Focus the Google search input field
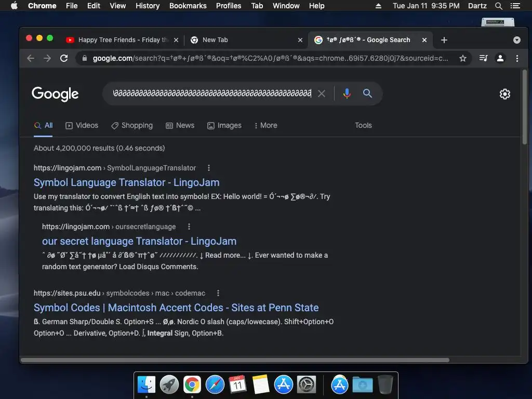532x399 pixels. pyautogui.click(x=212, y=94)
